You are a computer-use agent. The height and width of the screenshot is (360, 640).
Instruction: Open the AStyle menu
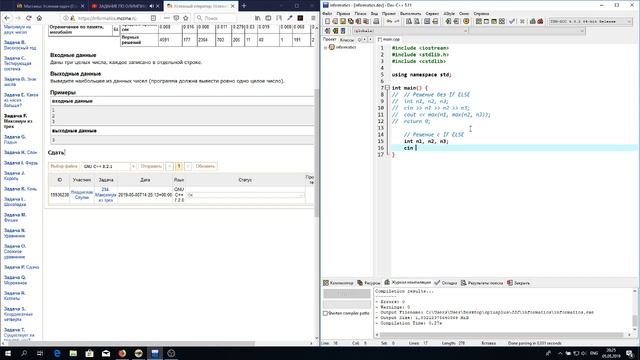click(449, 13)
